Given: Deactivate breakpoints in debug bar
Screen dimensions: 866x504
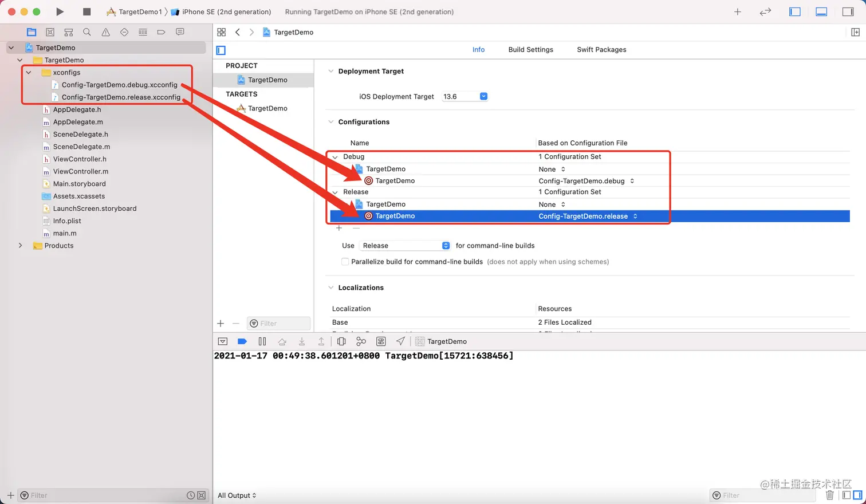Looking at the screenshot, I should click(x=242, y=341).
